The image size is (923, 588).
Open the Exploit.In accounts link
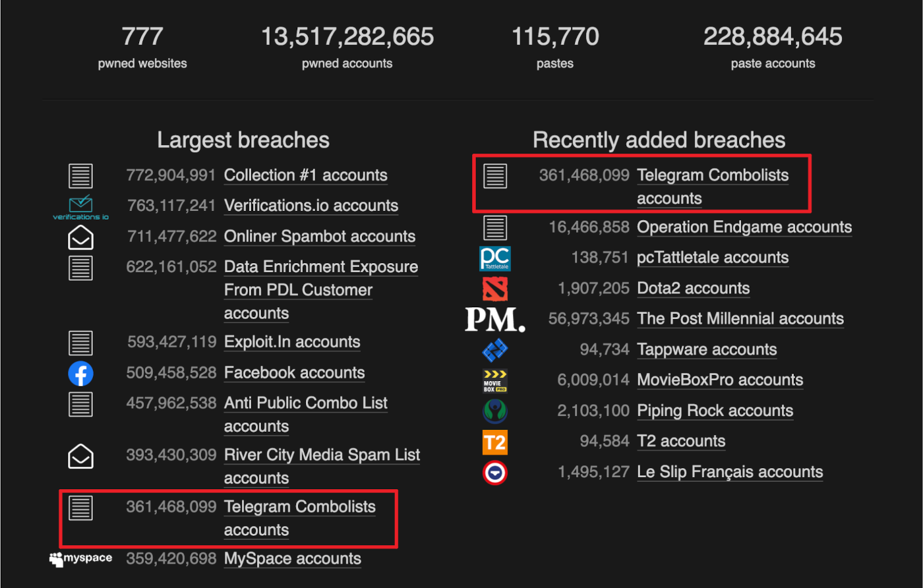[292, 342]
